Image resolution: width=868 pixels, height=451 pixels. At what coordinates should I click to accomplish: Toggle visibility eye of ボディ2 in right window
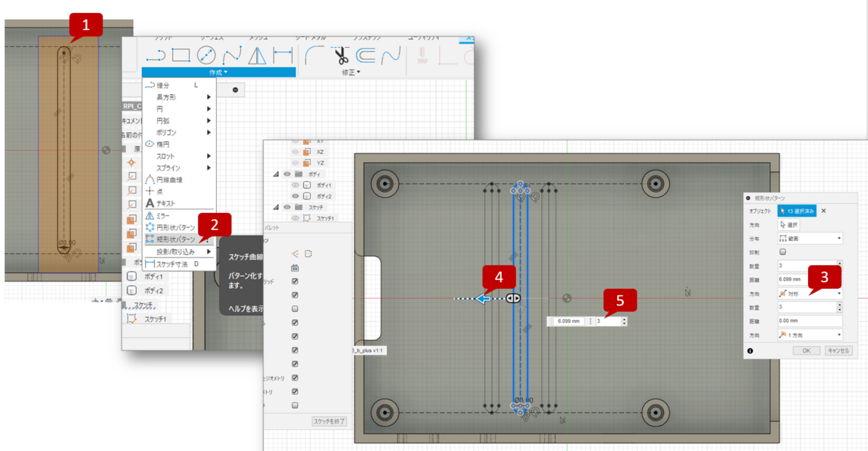point(294,196)
